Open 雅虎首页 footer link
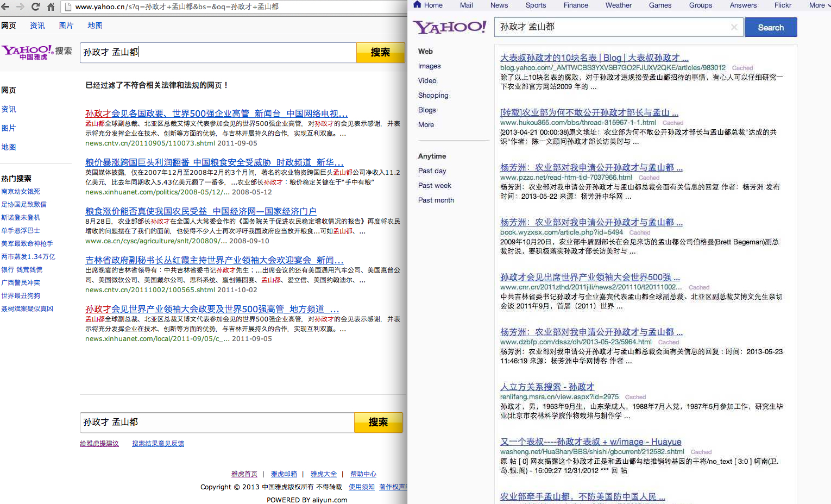831x504 pixels. pos(244,474)
